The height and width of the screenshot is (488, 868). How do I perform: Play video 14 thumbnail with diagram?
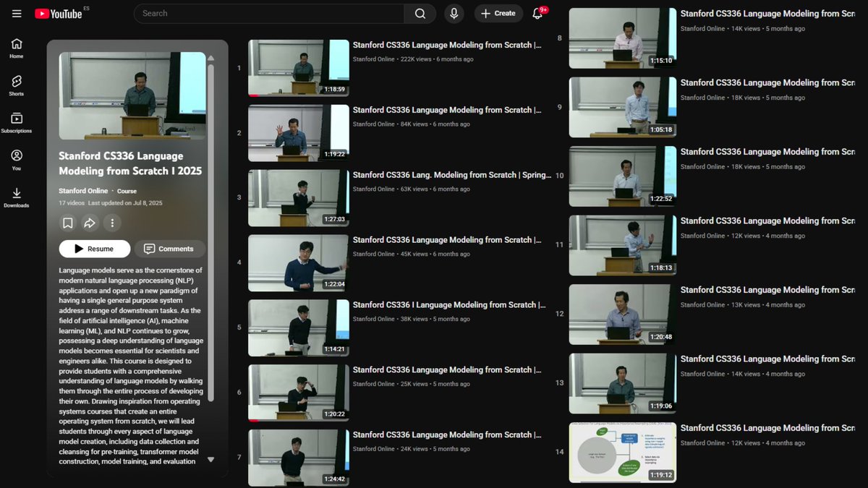(623, 453)
